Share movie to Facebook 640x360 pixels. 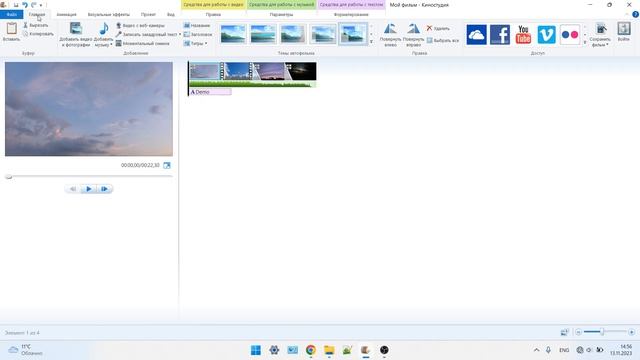(500, 34)
